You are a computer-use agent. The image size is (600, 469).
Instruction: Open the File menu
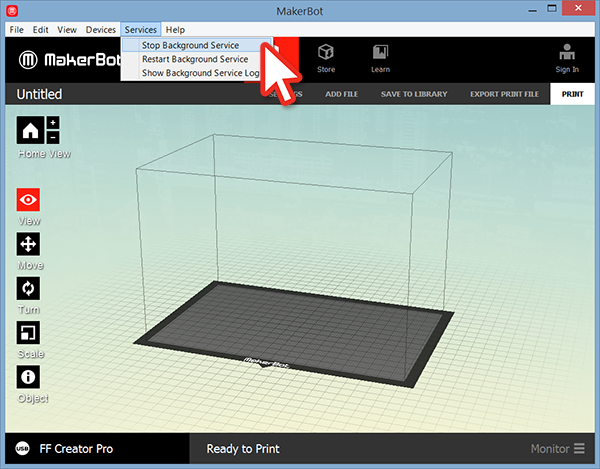click(x=16, y=30)
